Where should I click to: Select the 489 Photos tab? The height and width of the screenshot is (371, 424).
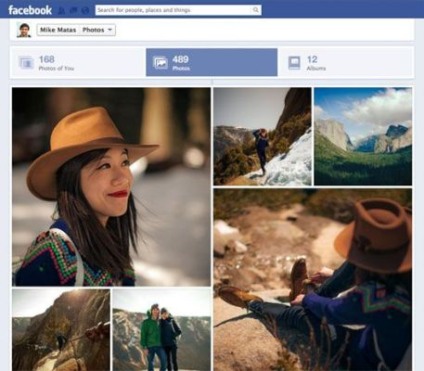tap(212, 62)
